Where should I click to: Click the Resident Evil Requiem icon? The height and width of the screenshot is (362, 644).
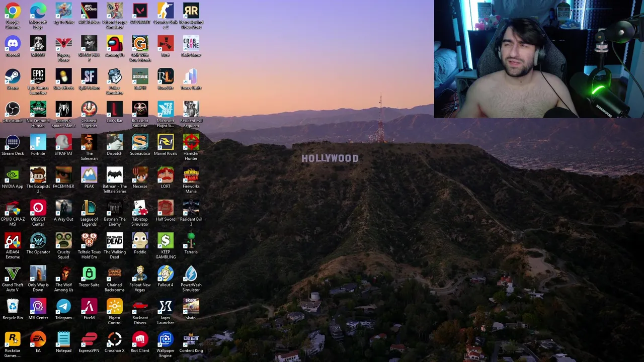pyautogui.click(x=191, y=109)
